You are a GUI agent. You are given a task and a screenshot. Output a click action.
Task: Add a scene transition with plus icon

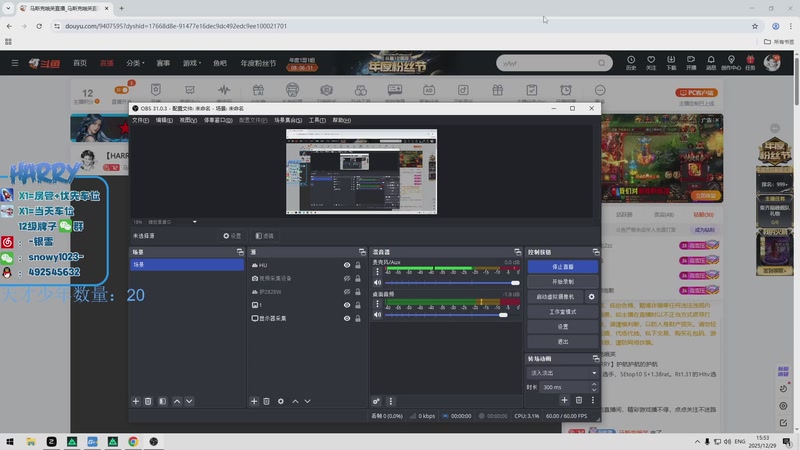pyautogui.click(x=564, y=401)
